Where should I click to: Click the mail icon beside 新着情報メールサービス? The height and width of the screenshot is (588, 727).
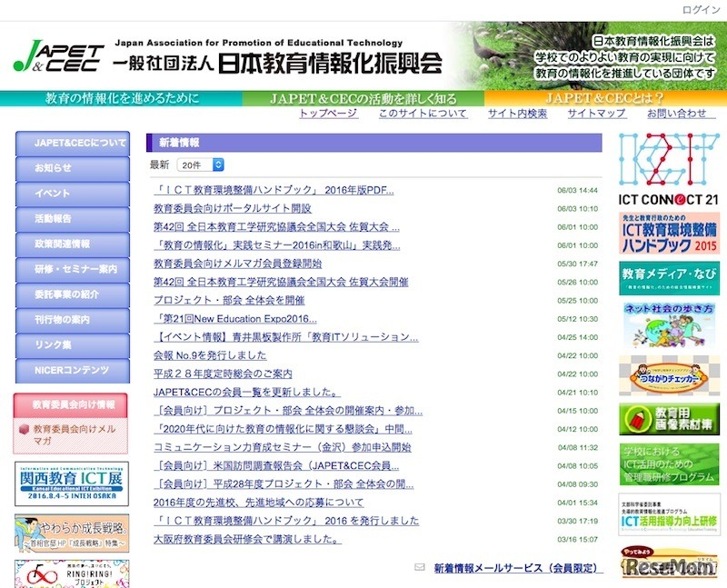(x=420, y=567)
